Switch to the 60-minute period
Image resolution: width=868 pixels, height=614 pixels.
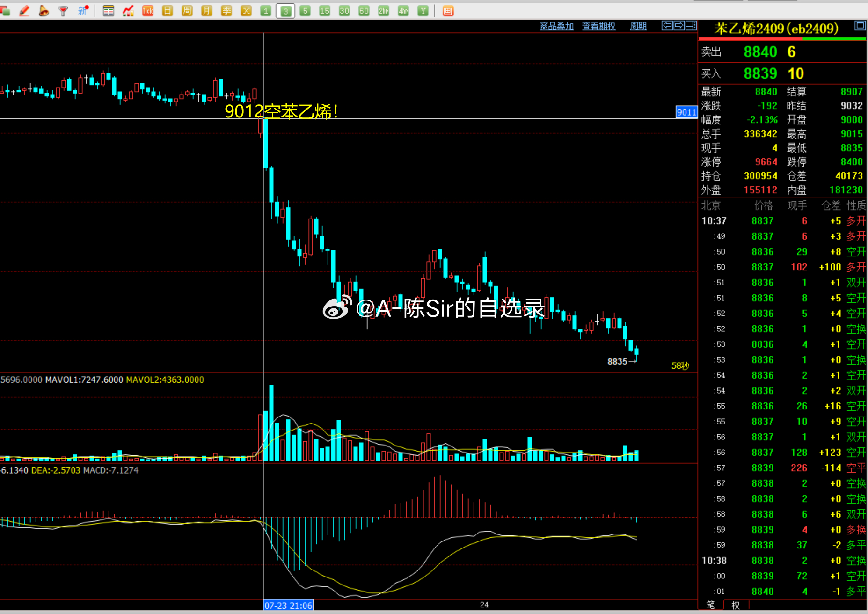click(x=364, y=11)
